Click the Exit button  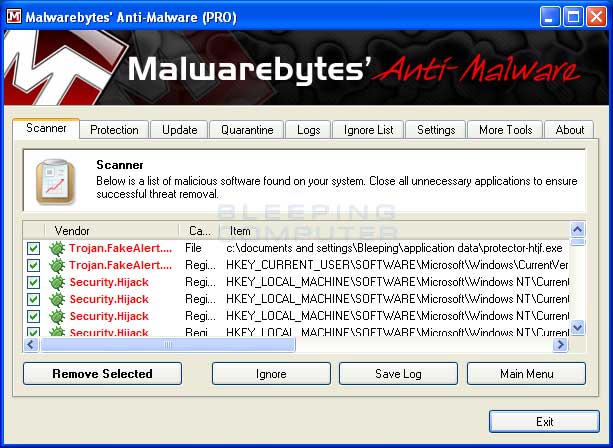click(544, 422)
